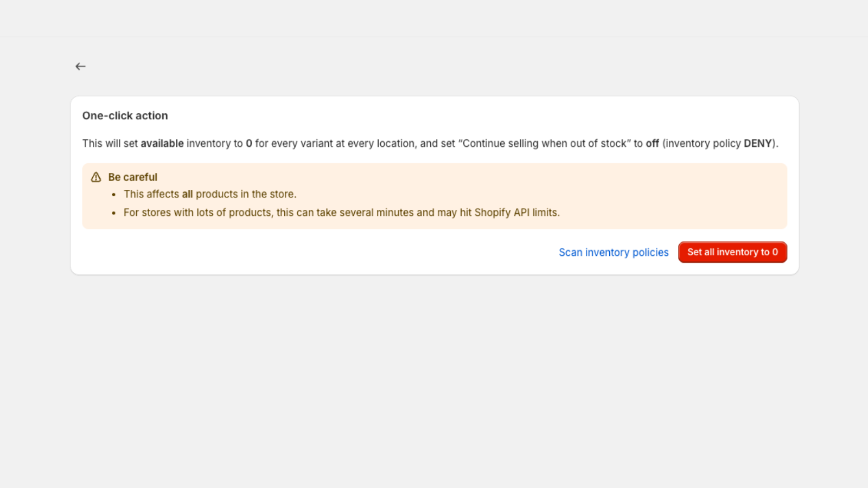Click the bold 0 in the description sentence
The height and width of the screenshot is (488, 868).
[249, 144]
